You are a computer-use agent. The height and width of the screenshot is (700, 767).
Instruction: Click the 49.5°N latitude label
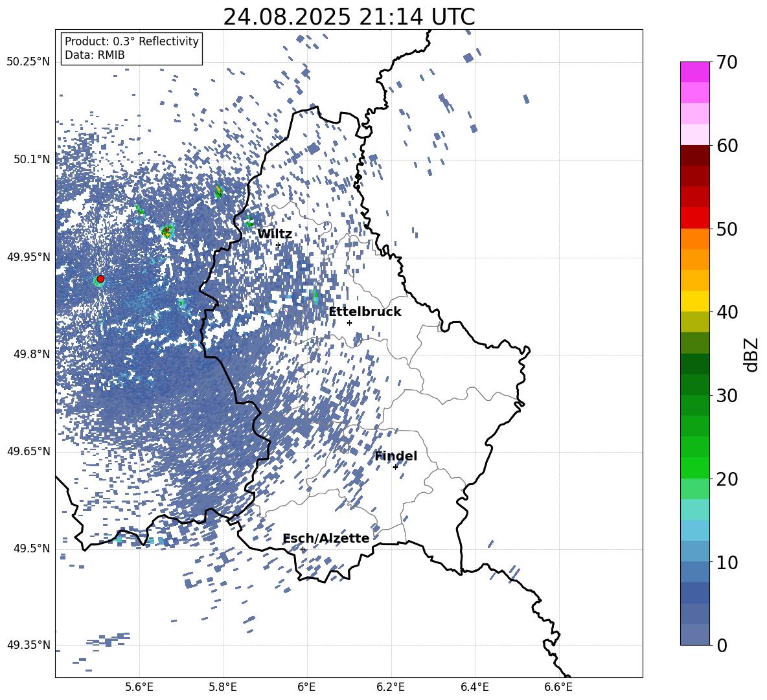click(31, 548)
